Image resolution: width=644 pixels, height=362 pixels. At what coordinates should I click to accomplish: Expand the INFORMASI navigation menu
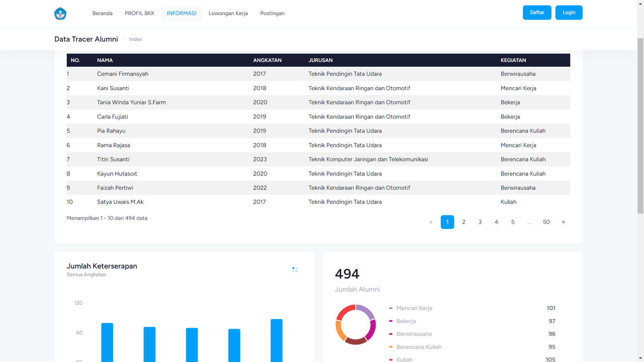(182, 13)
